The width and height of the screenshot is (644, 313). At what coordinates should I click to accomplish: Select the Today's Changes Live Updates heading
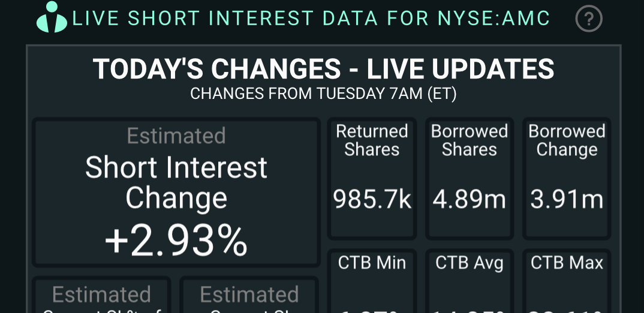[323, 70]
